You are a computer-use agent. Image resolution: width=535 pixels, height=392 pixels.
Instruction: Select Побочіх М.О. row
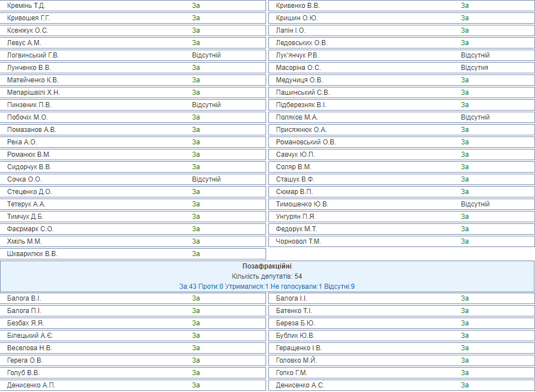[x=132, y=117]
